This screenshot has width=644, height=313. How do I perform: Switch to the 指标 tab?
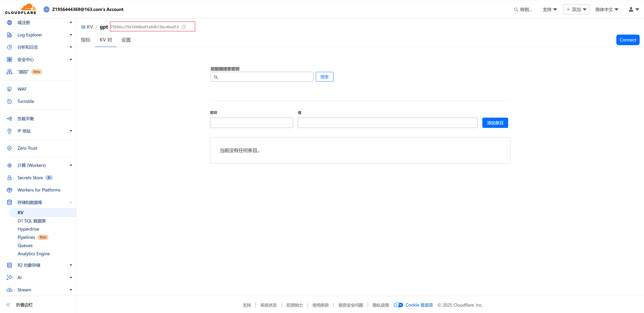point(86,40)
